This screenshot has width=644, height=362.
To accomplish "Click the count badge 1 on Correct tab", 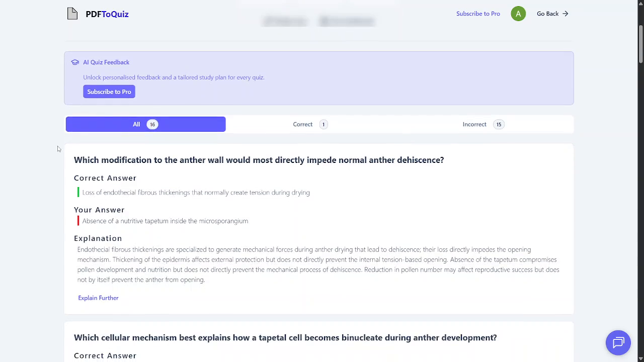I will point(323,124).
